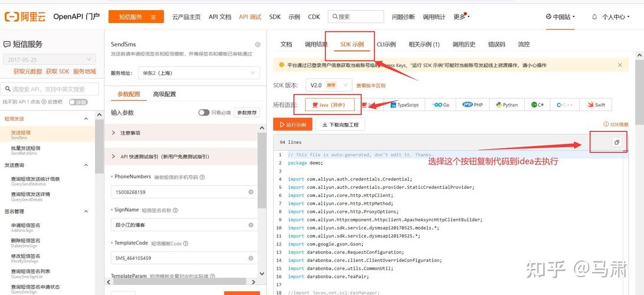Screen dimensions: 644x295
Task: Open the 短信服务 product switcher button
Action: click(x=136, y=17)
